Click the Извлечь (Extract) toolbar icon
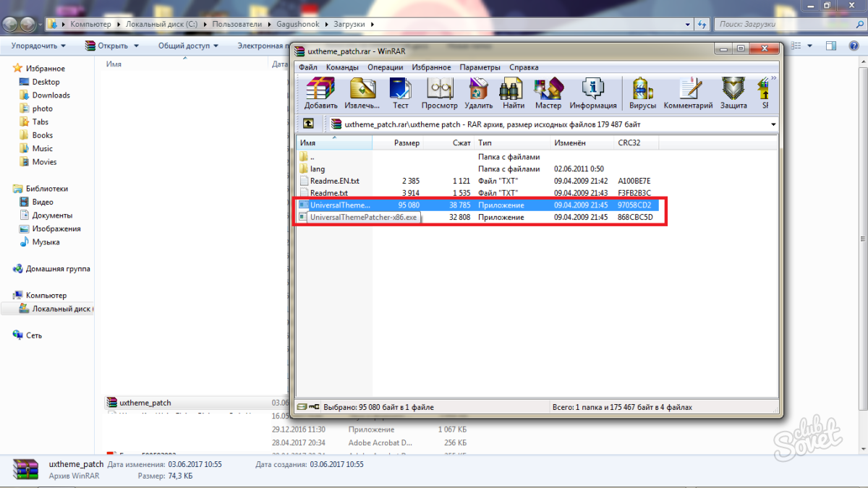Screen dimensions: 868x488 [x=362, y=93]
